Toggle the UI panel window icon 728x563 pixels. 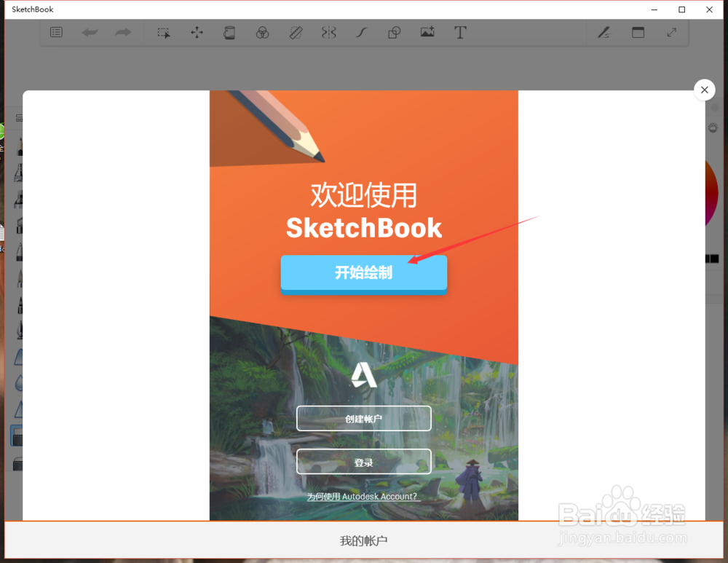coord(638,32)
